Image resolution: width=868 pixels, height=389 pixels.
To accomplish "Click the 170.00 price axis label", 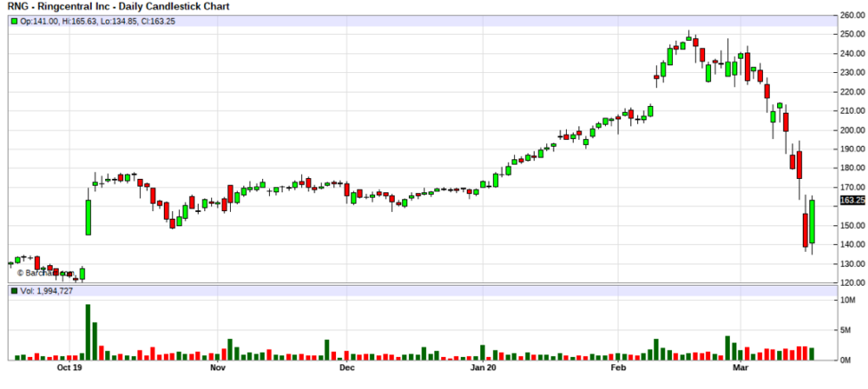I will pos(853,187).
